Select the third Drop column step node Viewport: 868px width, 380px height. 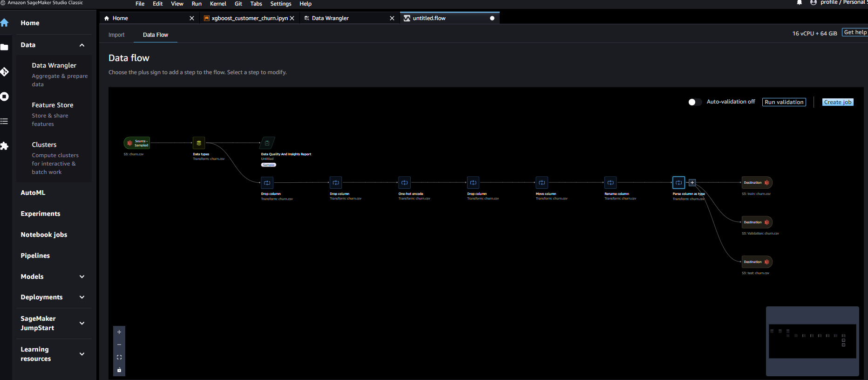tap(473, 183)
